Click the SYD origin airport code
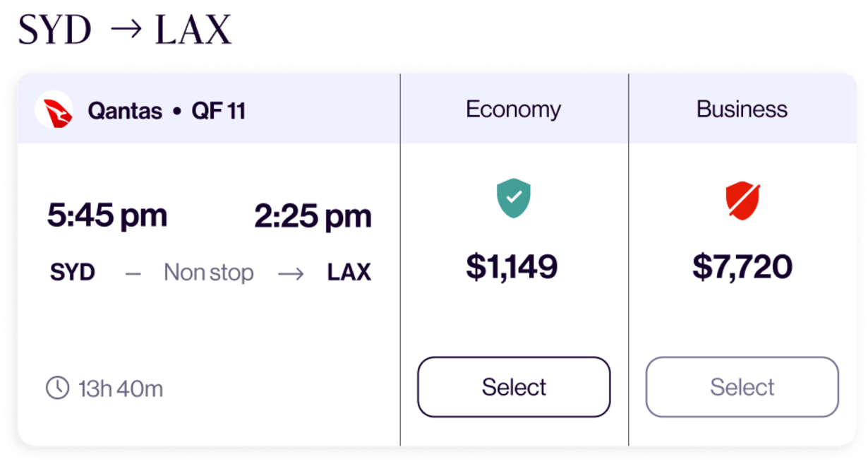The width and height of the screenshot is (868, 464). (x=73, y=273)
